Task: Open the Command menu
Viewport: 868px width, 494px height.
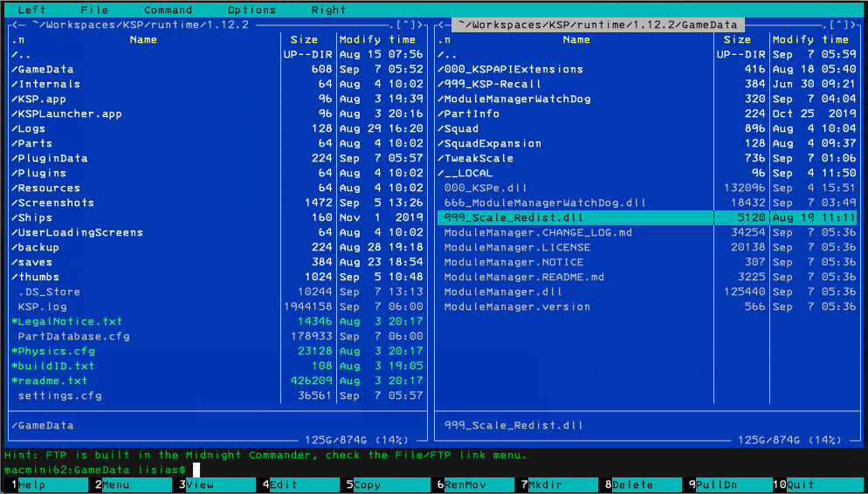Action: click(x=168, y=10)
